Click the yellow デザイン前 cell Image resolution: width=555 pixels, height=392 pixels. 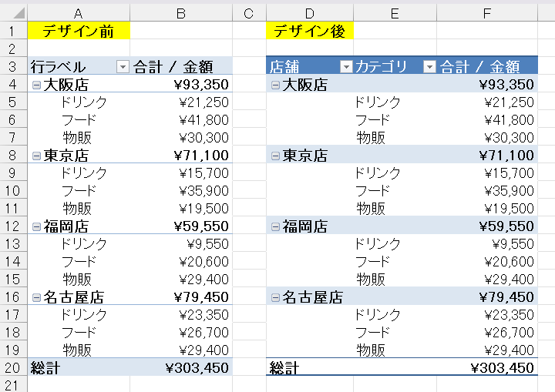[x=79, y=31]
